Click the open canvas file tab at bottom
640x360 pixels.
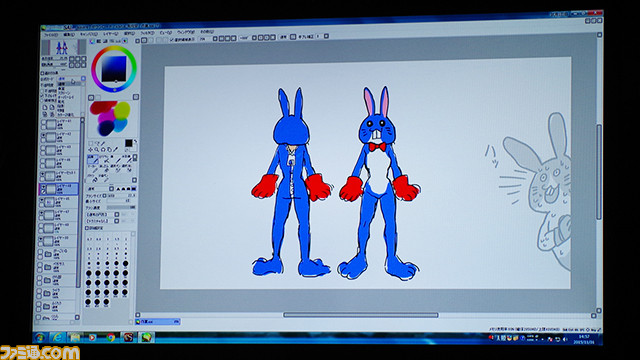(x=158, y=322)
